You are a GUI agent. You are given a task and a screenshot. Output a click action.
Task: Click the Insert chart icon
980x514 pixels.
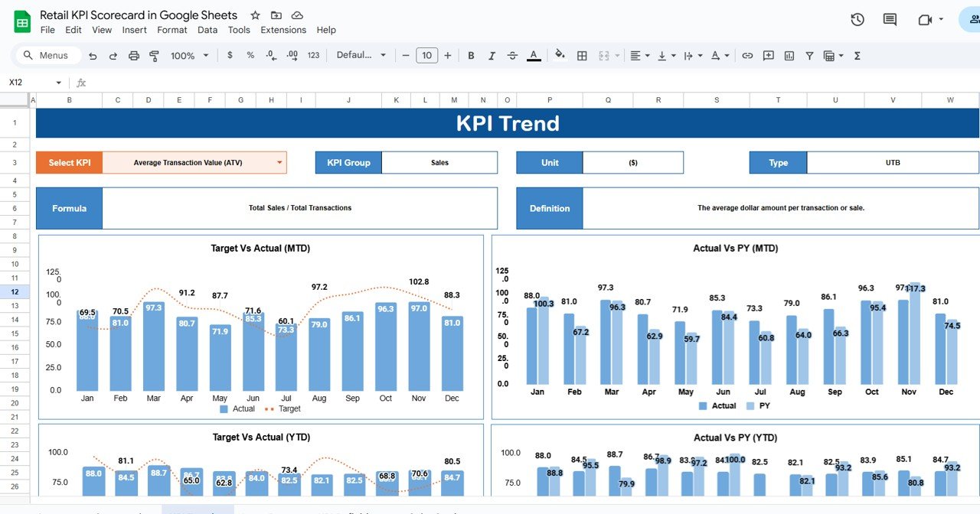[789, 56]
